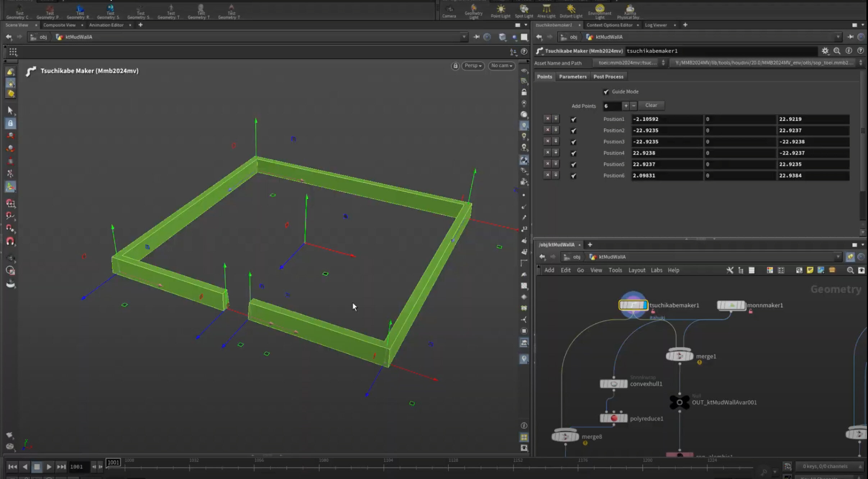Open the Persp viewport dropdown
This screenshot has height=479, width=868.
pyautogui.click(x=473, y=66)
